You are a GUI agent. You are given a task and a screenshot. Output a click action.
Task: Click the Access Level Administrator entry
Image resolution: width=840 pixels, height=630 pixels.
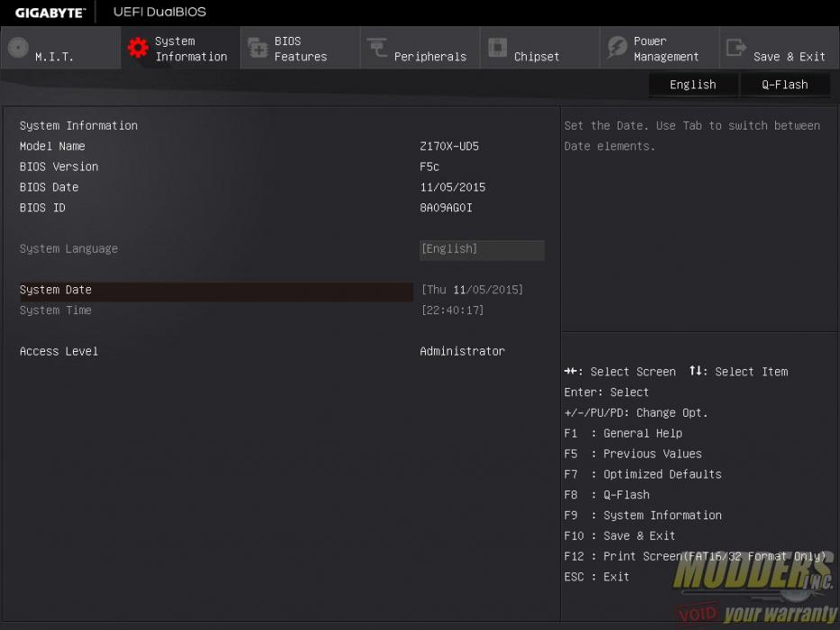coord(462,351)
